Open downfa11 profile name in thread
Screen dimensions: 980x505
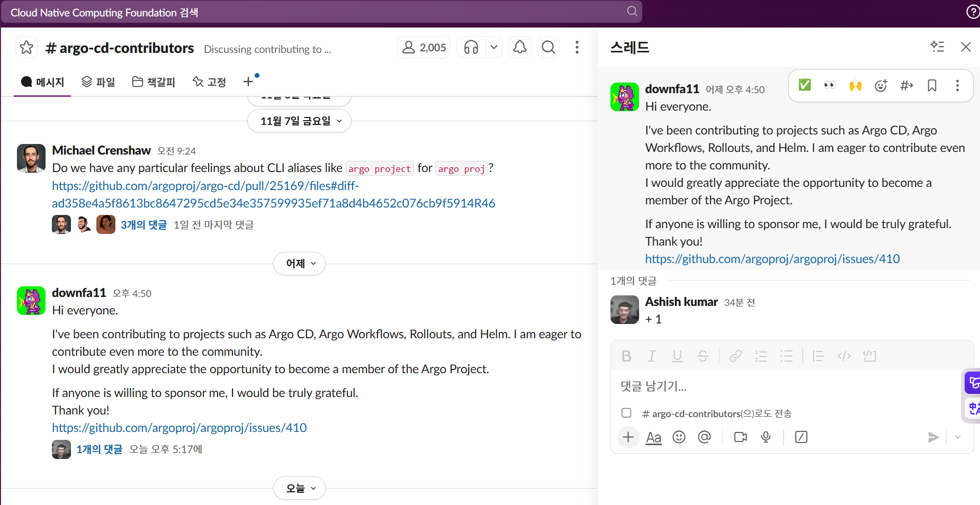(x=672, y=89)
